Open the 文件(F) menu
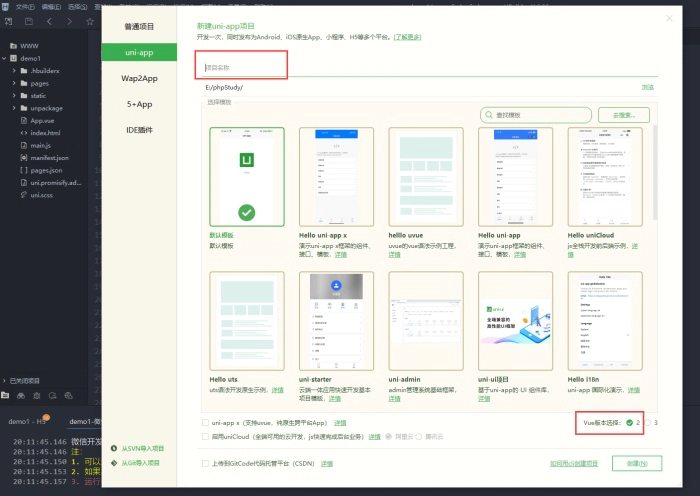 [x=25, y=7]
